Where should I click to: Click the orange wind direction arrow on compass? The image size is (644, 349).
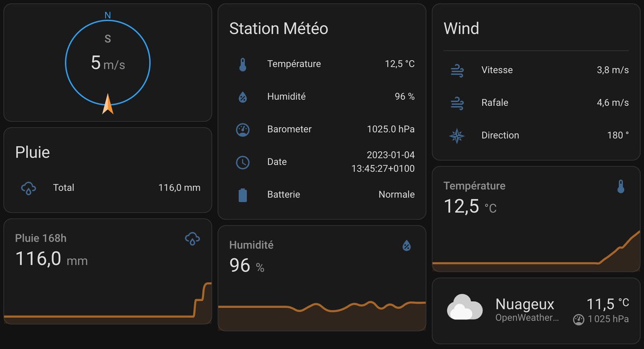tap(108, 104)
